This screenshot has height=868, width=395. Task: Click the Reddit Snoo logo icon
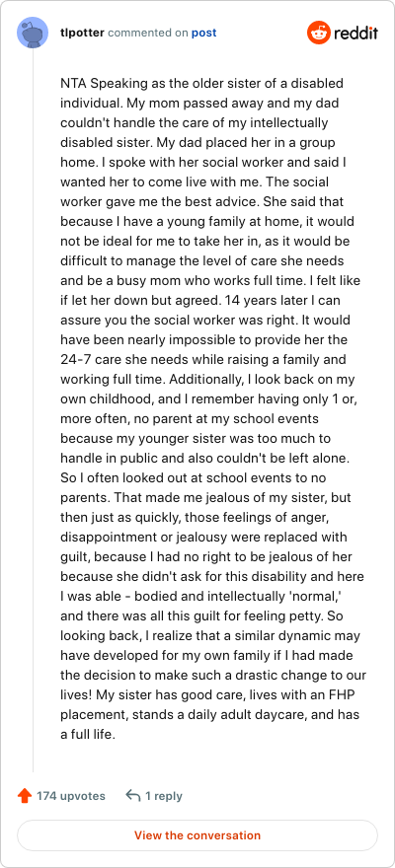[x=319, y=33]
